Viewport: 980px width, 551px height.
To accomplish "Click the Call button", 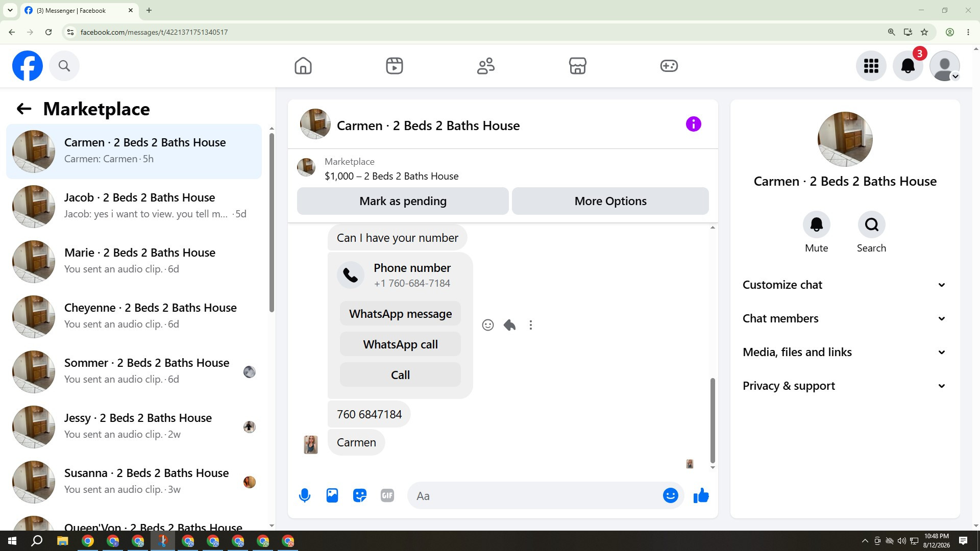I will (x=400, y=375).
